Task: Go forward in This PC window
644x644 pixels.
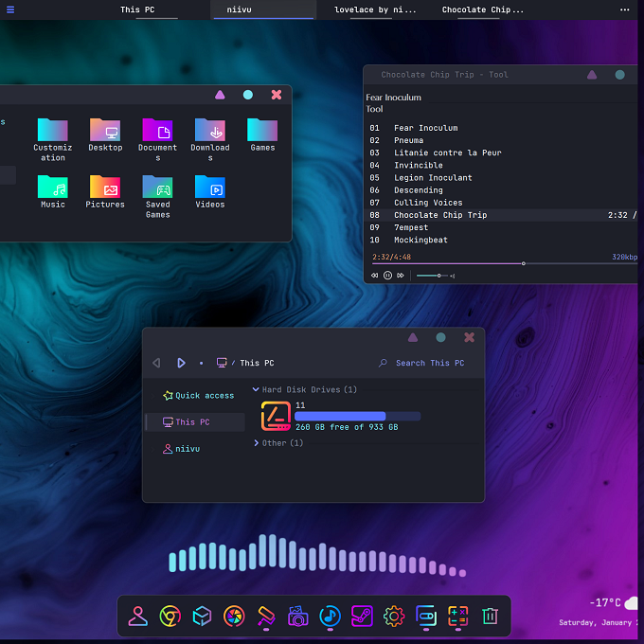Action: pyautogui.click(x=181, y=363)
